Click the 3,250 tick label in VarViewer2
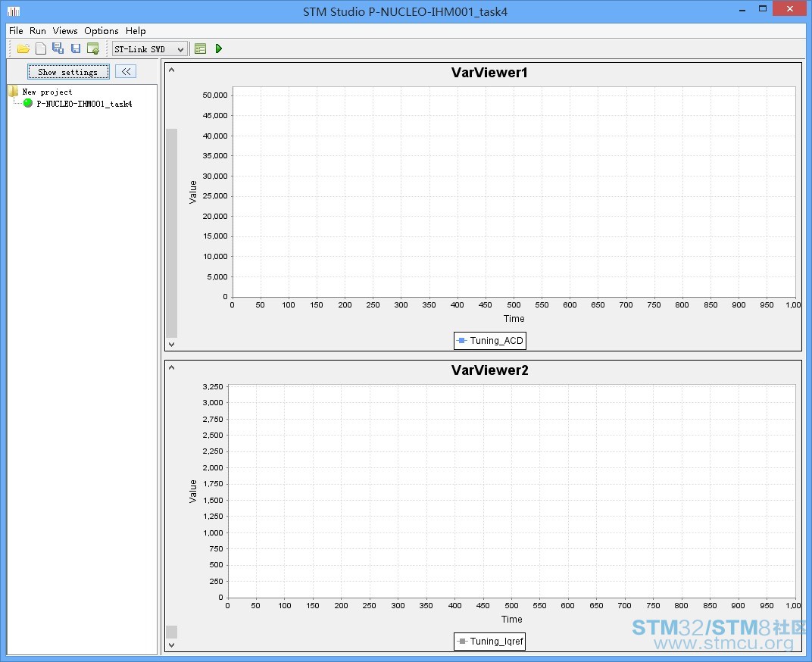Image resolution: width=812 pixels, height=662 pixels. [213, 387]
